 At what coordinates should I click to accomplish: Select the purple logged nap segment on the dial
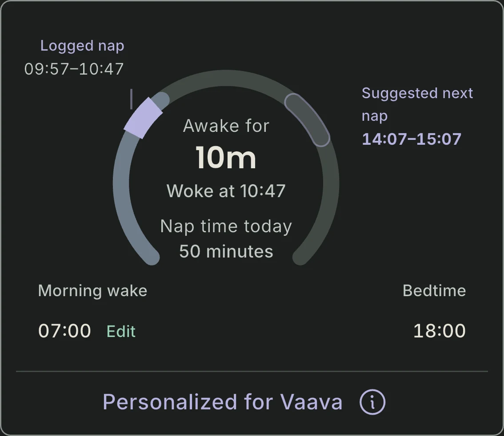click(144, 118)
